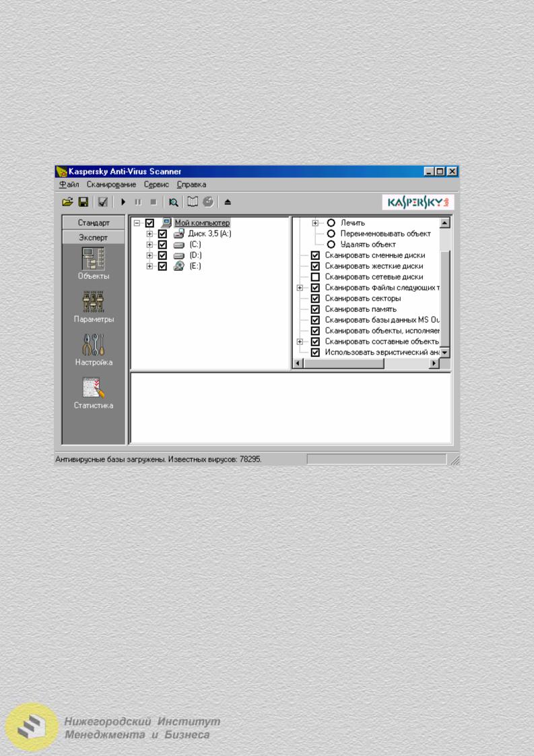Toggle Сканировать память checkbox

tap(315, 309)
